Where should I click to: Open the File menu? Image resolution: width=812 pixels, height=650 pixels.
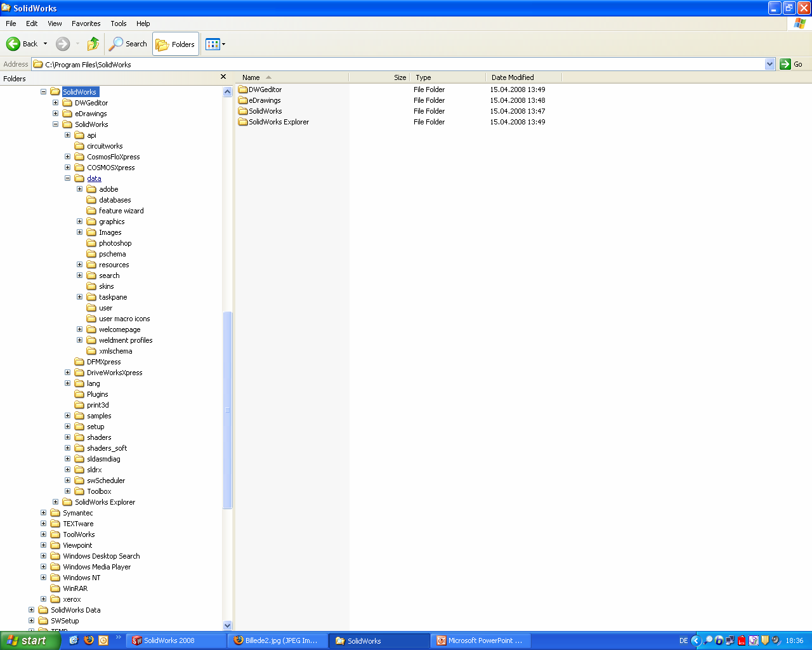point(11,23)
